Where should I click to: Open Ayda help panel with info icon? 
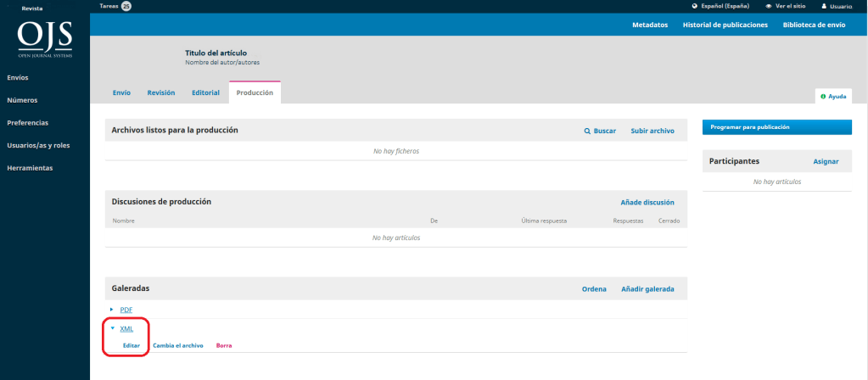832,96
